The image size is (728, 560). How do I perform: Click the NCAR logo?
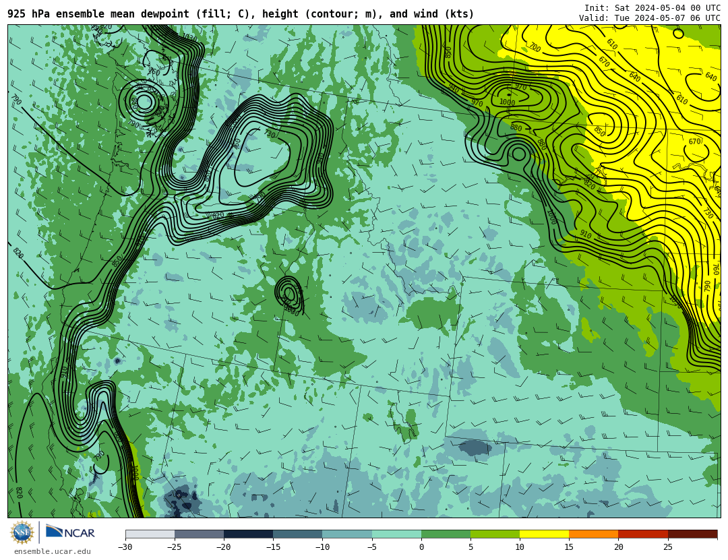pos(71,532)
